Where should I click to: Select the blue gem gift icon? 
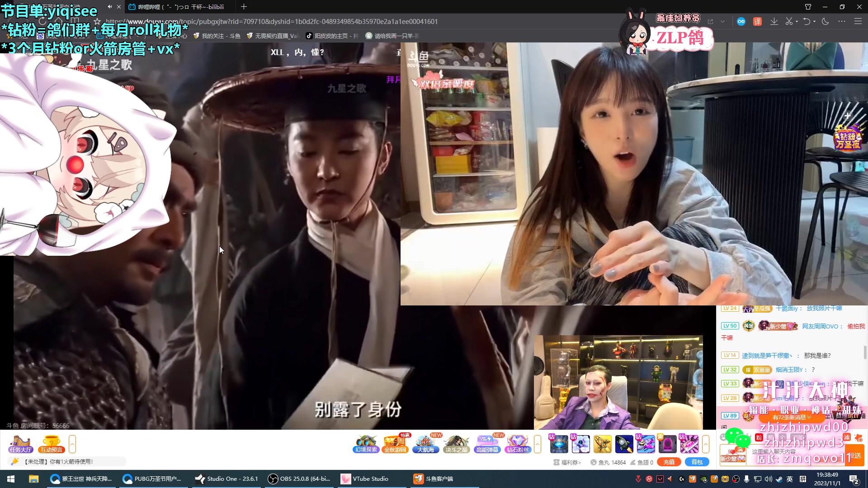(559, 444)
